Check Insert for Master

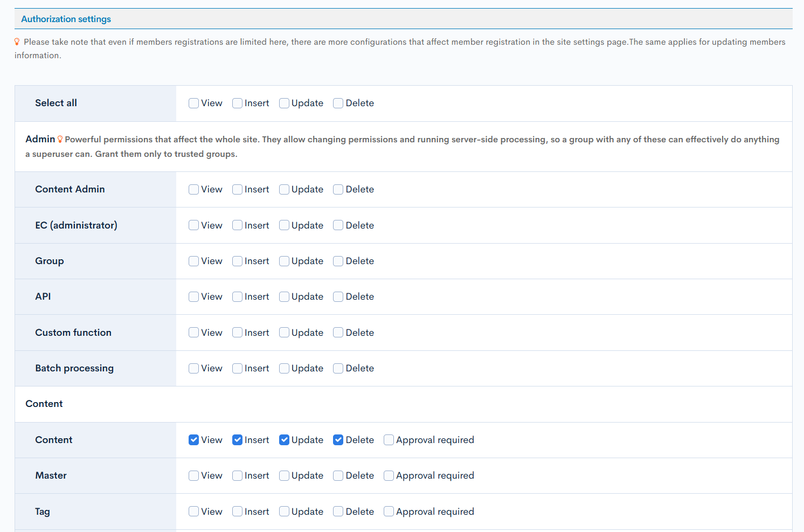(237, 475)
